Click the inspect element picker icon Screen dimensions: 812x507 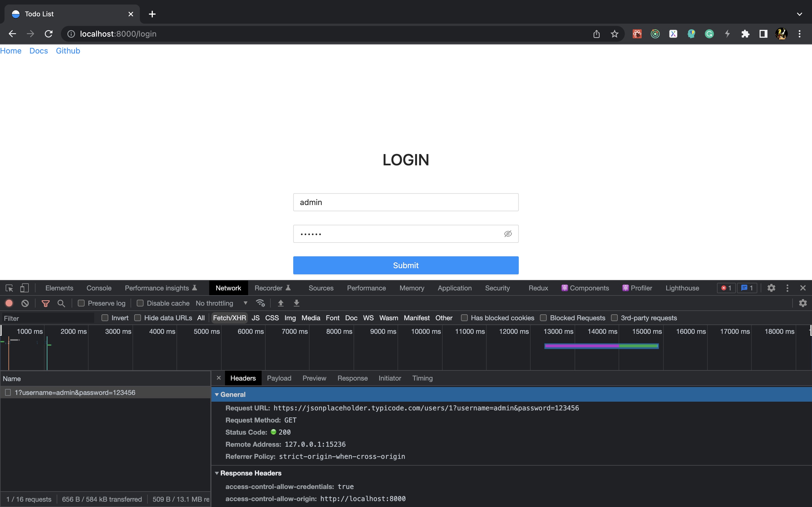pos(9,288)
